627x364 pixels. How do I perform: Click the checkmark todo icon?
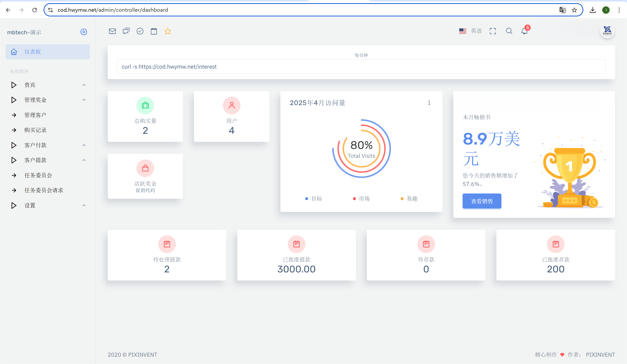pos(140,31)
